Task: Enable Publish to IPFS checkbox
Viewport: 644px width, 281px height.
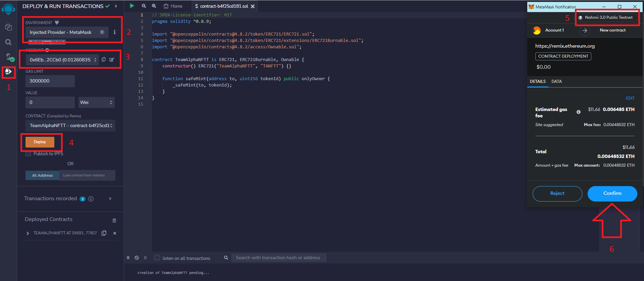Action: pyautogui.click(x=28, y=154)
